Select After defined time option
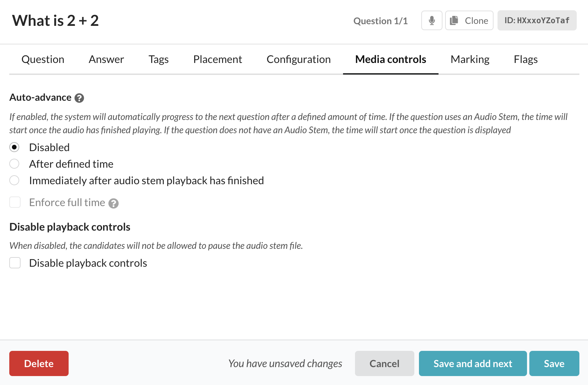Viewport: 588px width, 385px height. [x=14, y=164]
